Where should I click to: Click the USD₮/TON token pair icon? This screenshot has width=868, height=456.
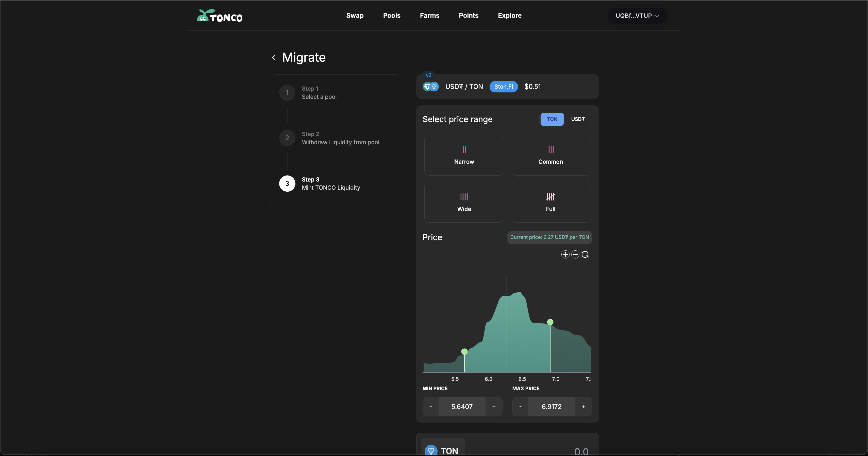(431, 87)
